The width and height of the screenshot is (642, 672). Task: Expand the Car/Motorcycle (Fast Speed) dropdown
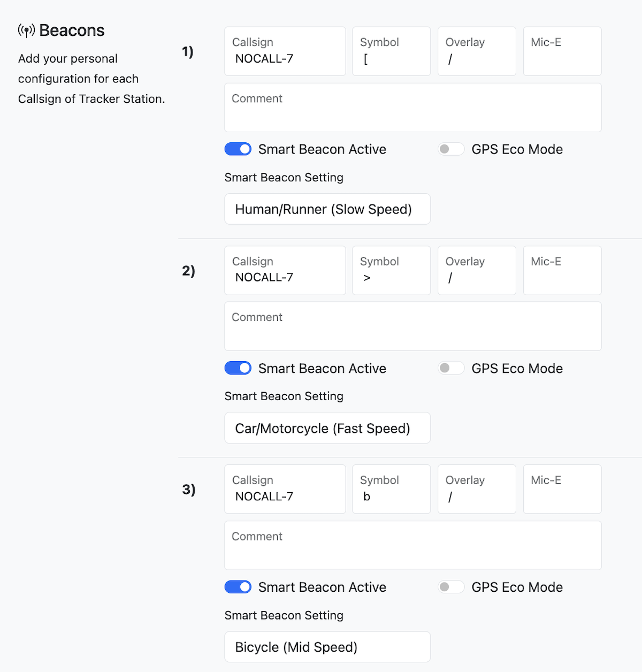327,428
